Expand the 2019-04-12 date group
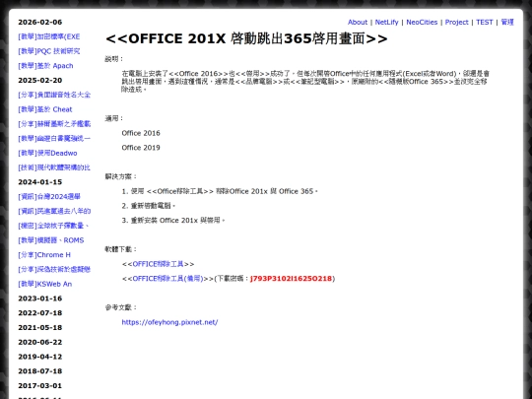Screen dimensions: 532x399 click(40, 357)
